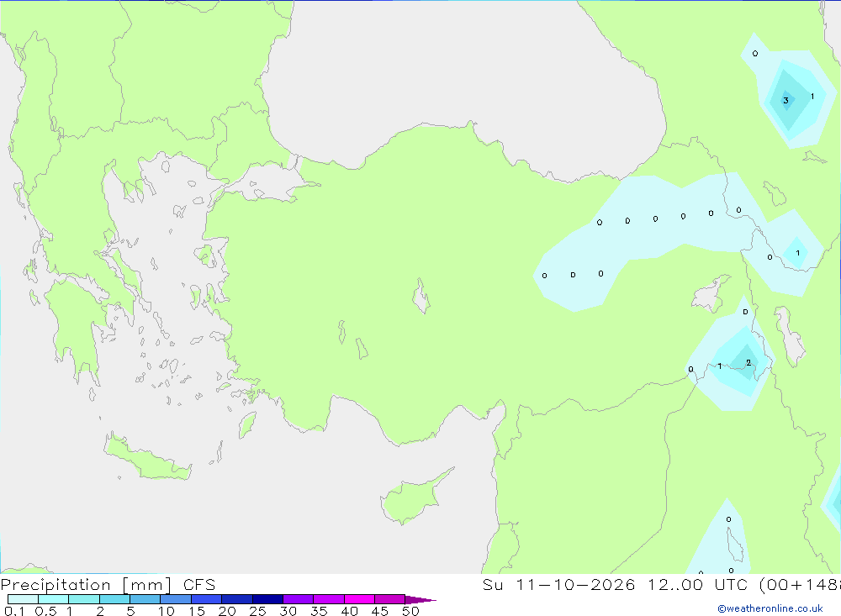Image resolution: width=841 pixels, height=616 pixels.
Task: Click the 2–5 mm legend color segment
Action: click(x=114, y=599)
